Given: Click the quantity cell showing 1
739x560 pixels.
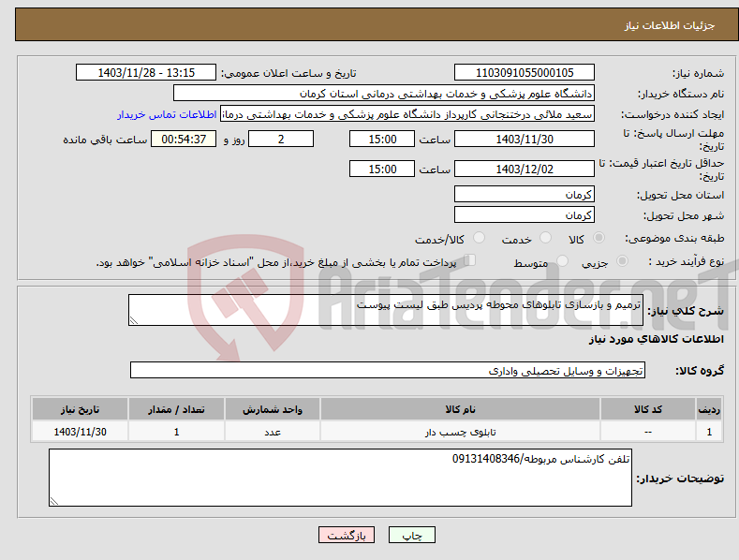Looking at the screenshot, I should tap(176, 432).
